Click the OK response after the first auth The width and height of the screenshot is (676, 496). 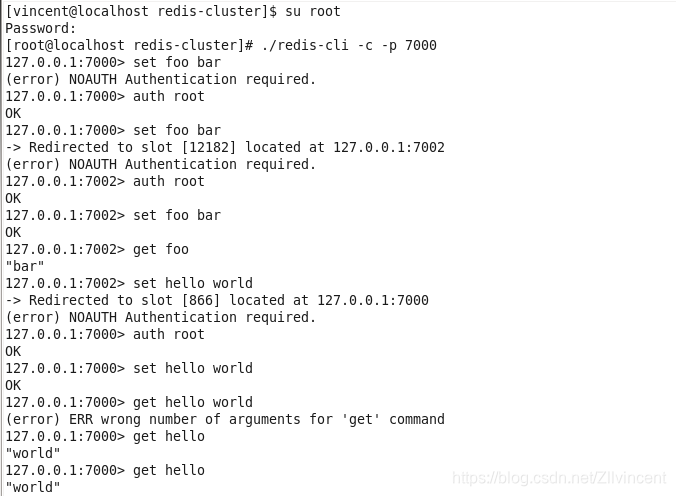click(13, 113)
